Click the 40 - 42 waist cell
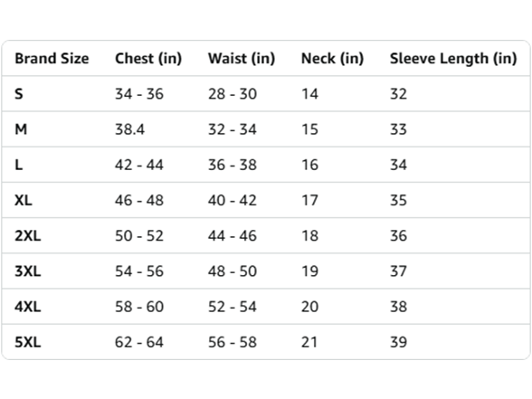Screen dimensions: 532x399 pos(233,200)
